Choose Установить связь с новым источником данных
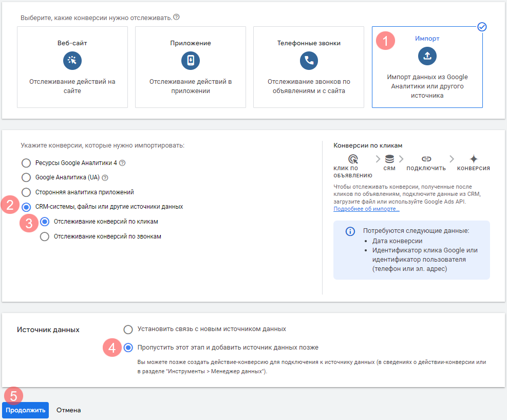The width and height of the screenshot is (507, 420). click(x=128, y=329)
